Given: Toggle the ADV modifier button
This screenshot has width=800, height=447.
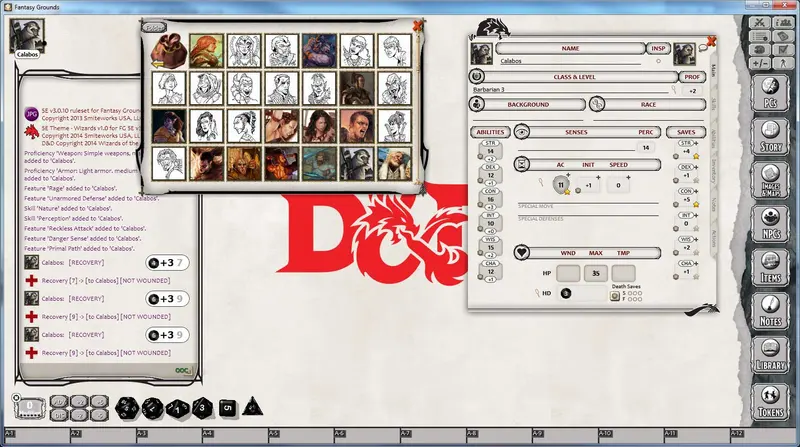Looking at the screenshot, I should [x=59, y=402].
